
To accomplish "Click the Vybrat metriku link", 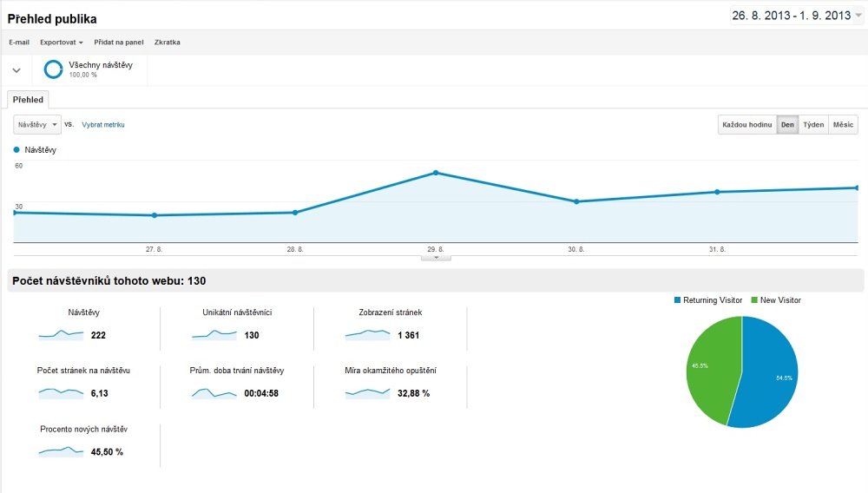I will pos(103,124).
